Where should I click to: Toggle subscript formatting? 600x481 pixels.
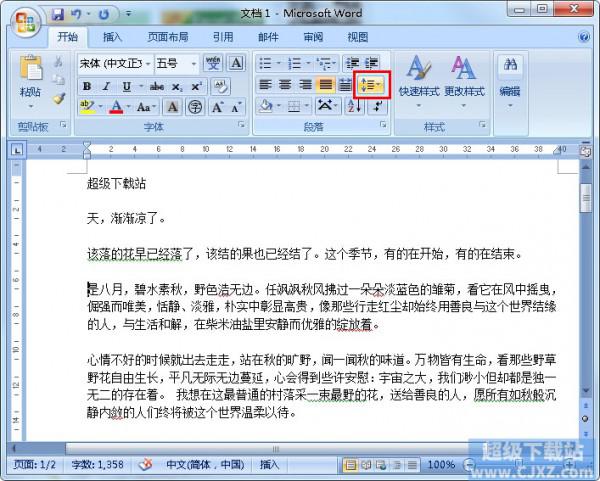[177, 86]
